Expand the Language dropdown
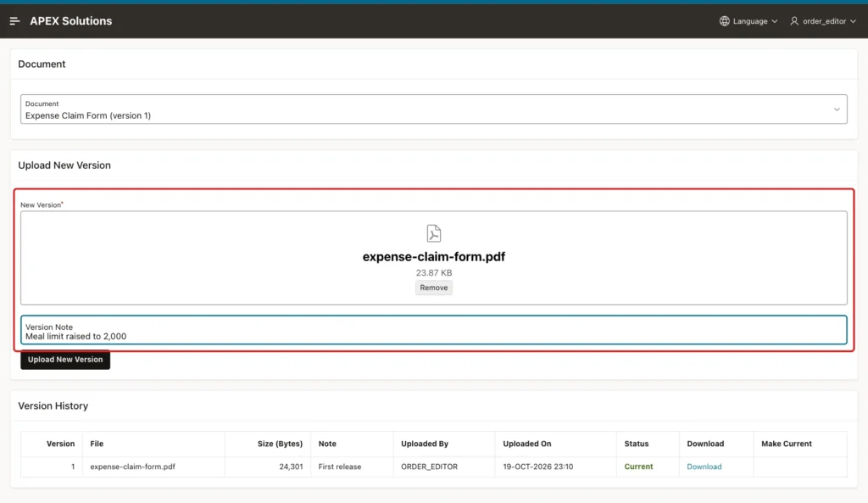Viewport: 868px width, 503px height. tap(748, 21)
